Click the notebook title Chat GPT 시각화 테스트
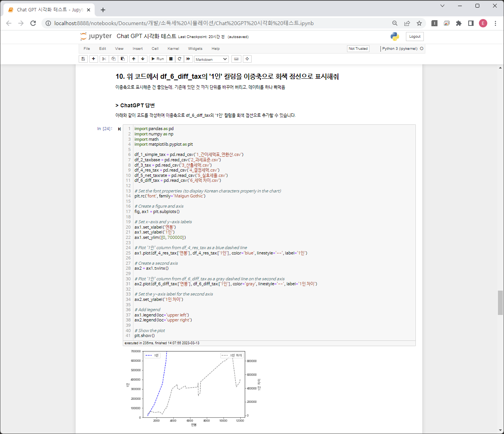Viewport: 504px width, 434px height. [x=146, y=36]
